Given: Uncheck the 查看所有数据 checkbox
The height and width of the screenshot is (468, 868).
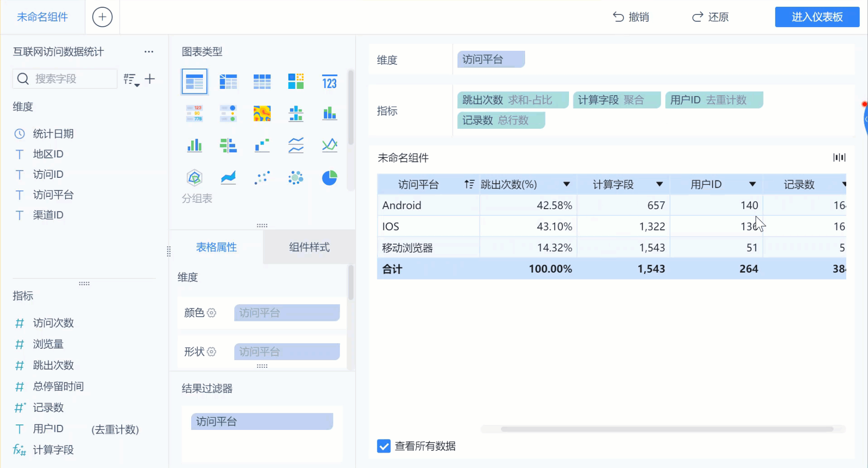Looking at the screenshot, I should (384, 446).
